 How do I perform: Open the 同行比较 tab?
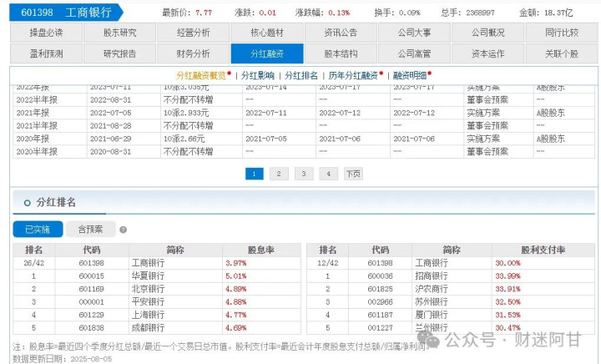tap(562, 33)
